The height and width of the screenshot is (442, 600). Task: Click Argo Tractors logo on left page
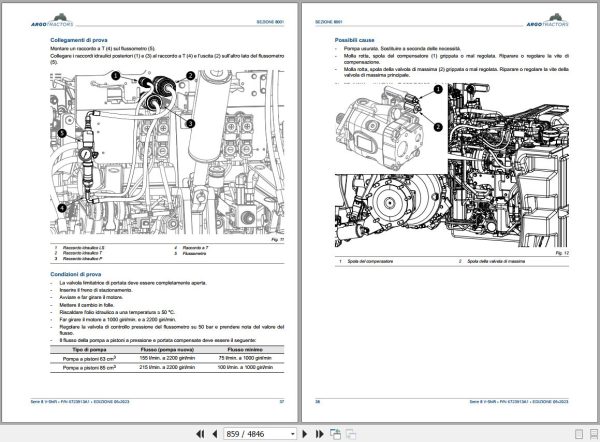(x=52, y=21)
